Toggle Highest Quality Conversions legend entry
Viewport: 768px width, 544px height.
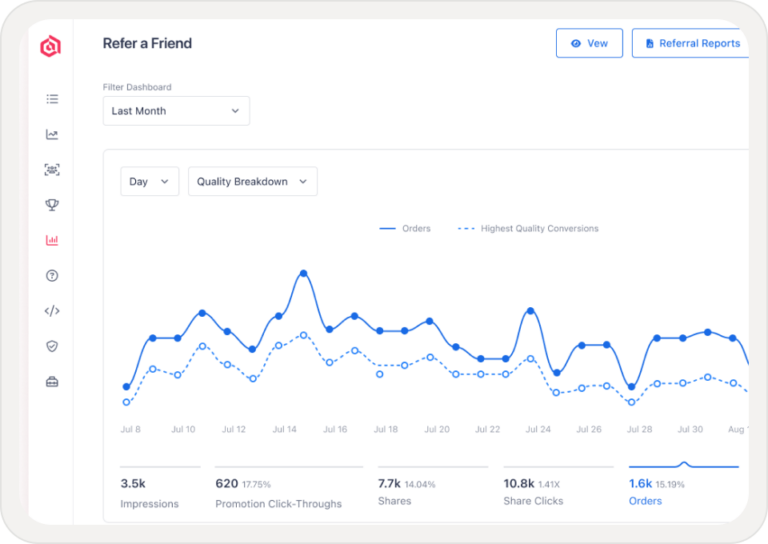coord(528,229)
